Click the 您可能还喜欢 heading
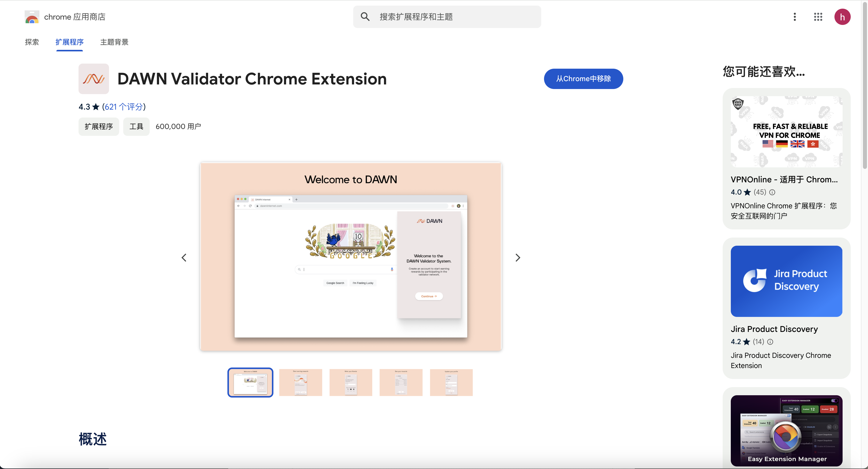Image resolution: width=868 pixels, height=469 pixels. (764, 72)
